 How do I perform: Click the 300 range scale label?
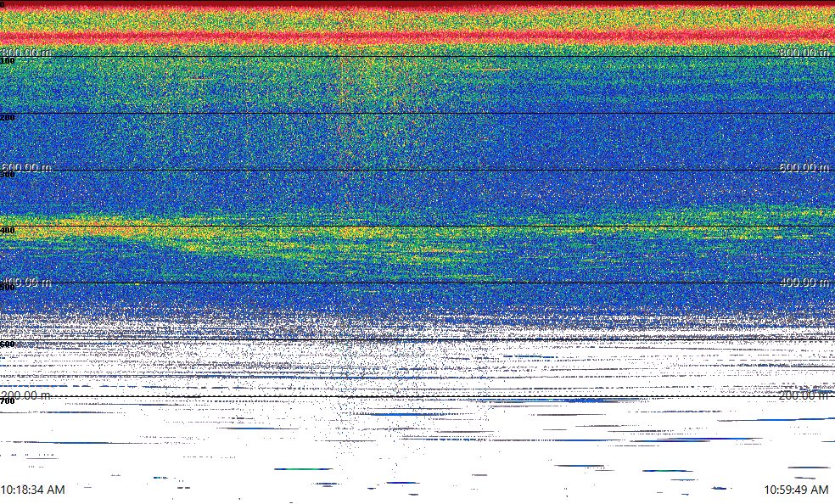pos(8,175)
